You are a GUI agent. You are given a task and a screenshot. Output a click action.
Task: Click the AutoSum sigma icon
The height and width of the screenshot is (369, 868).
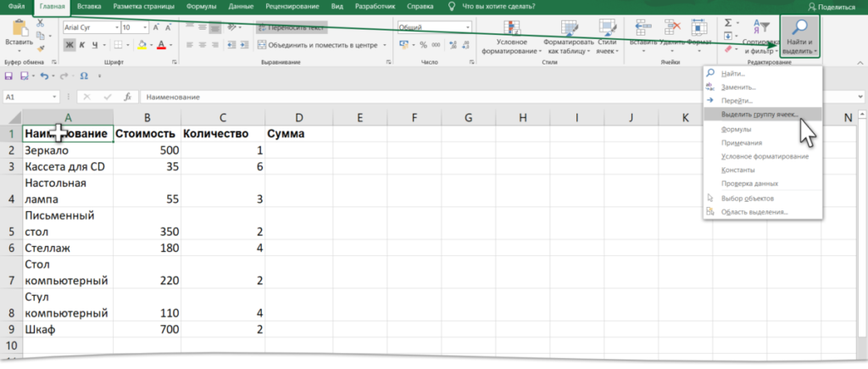point(728,23)
